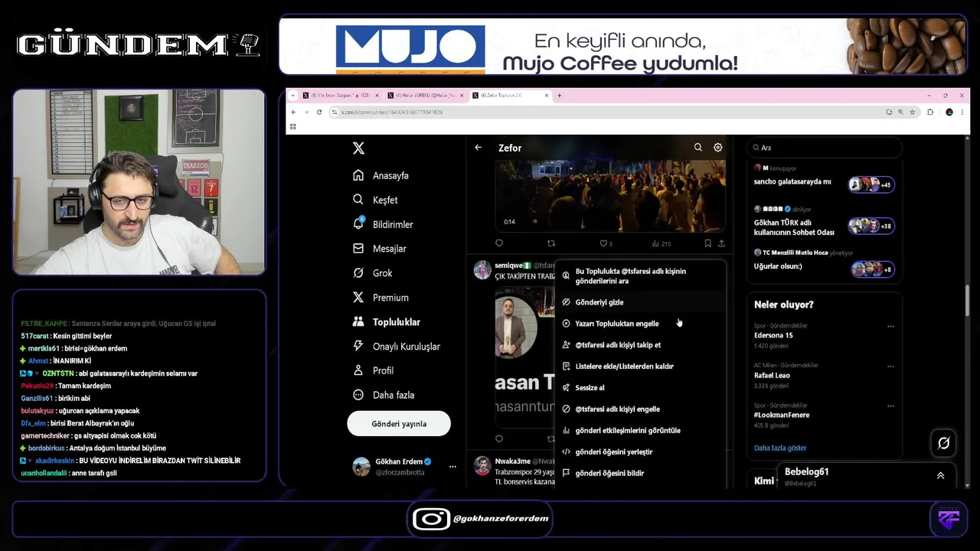
Task: Click Gönderi yayınla button
Action: (399, 423)
